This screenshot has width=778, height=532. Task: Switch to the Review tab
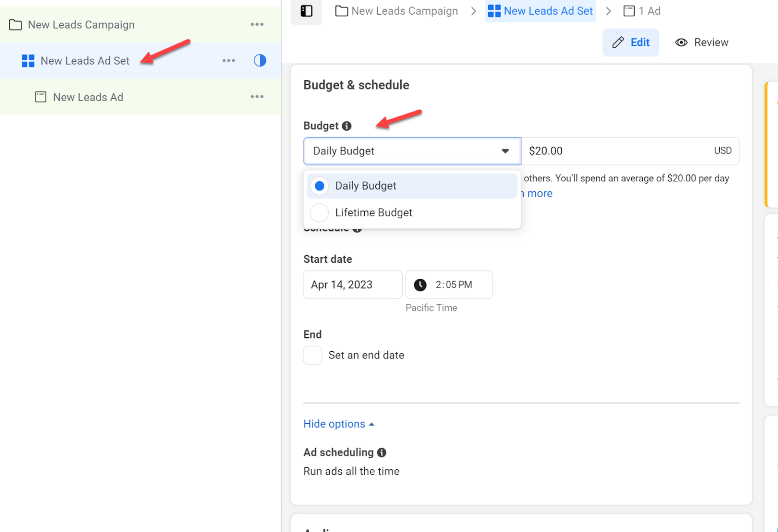point(702,43)
